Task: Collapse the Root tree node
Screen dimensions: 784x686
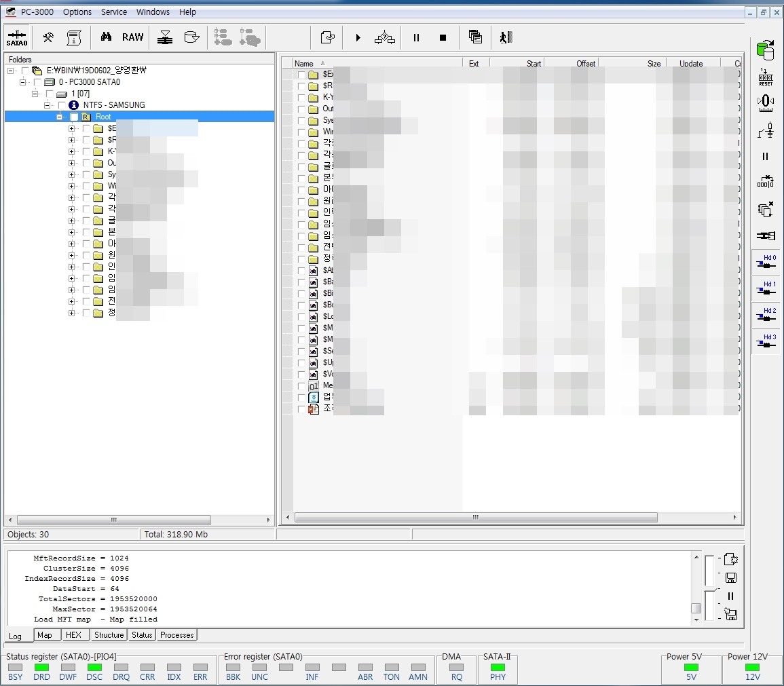Action: coord(60,117)
